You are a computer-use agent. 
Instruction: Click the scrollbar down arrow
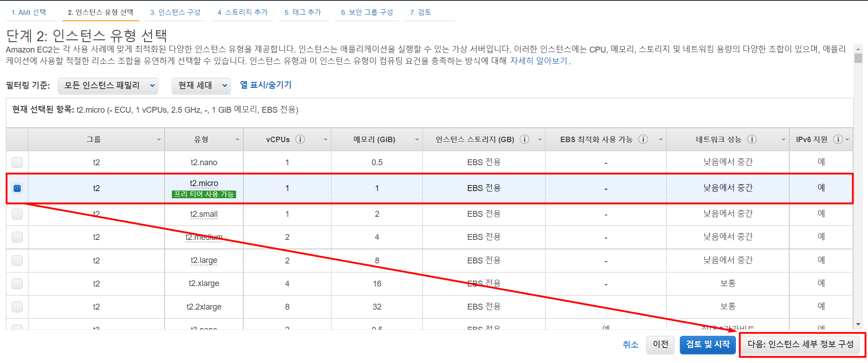(858, 324)
